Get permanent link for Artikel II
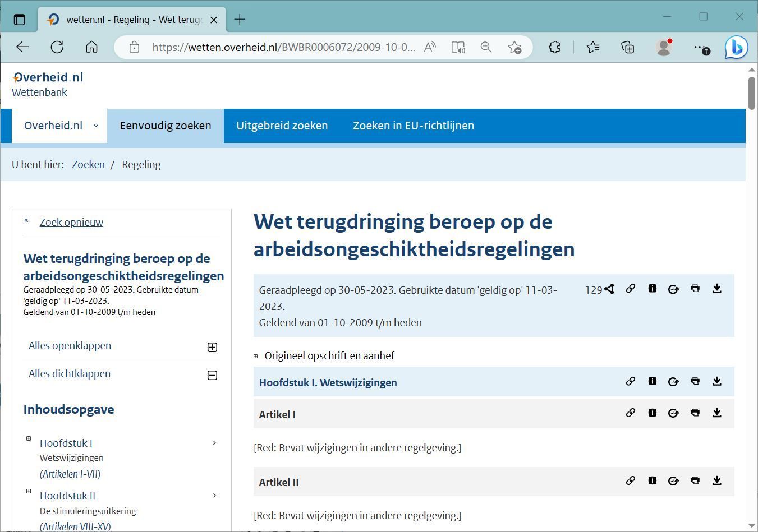This screenshot has width=758, height=532. (x=631, y=480)
